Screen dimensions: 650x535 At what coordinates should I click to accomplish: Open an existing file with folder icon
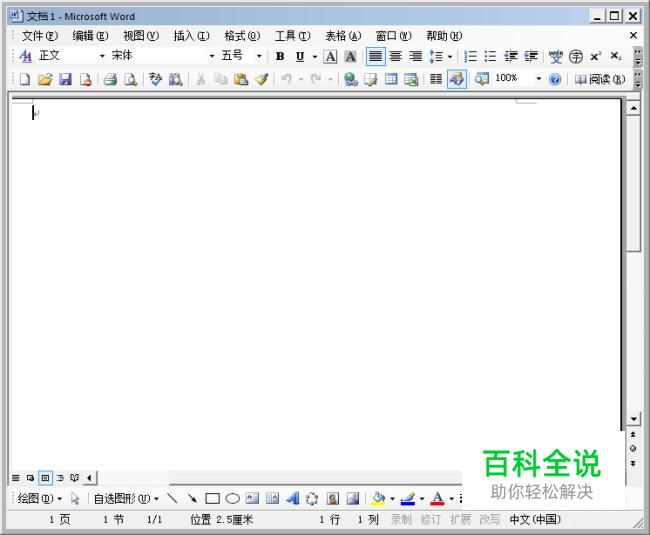point(45,79)
